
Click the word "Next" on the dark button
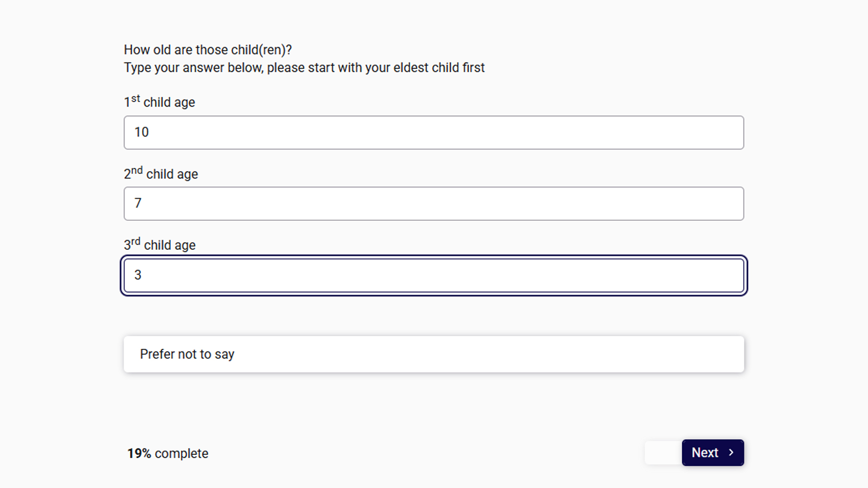point(705,452)
